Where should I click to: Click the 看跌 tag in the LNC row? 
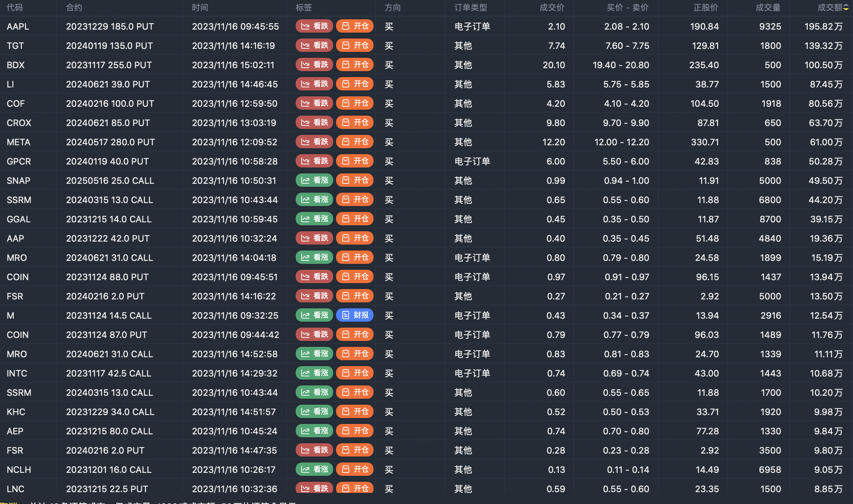(x=314, y=488)
